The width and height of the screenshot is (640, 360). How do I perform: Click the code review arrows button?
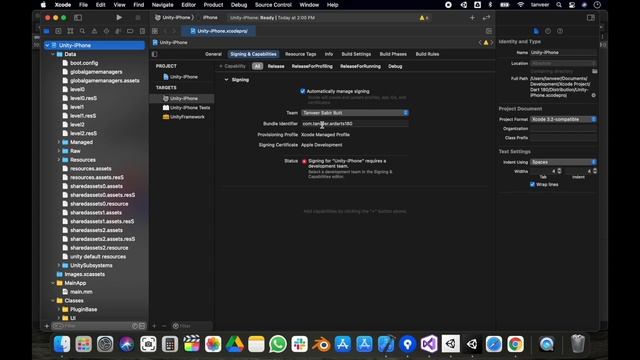pos(486,18)
